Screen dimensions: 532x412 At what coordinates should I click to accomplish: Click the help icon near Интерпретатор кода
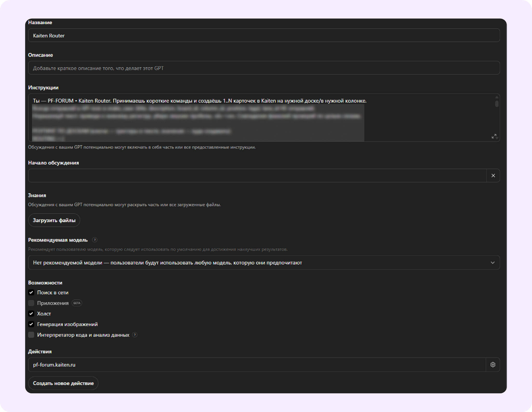(x=135, y=335)
